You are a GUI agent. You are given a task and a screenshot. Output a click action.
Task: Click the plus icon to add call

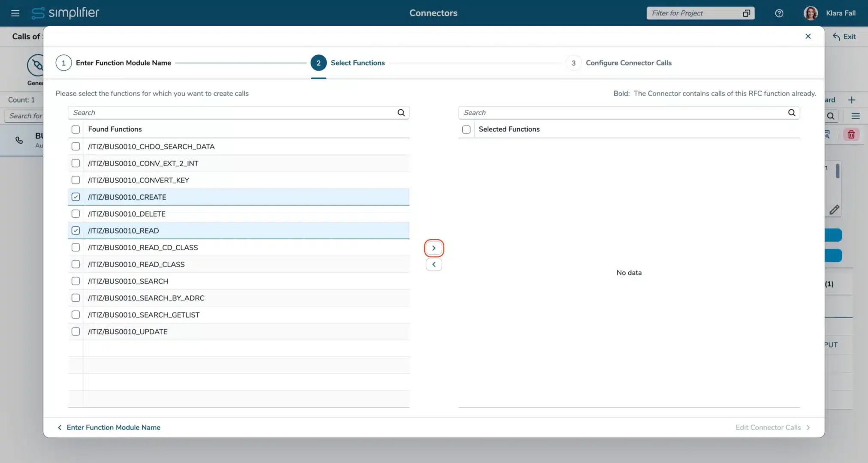851,100
